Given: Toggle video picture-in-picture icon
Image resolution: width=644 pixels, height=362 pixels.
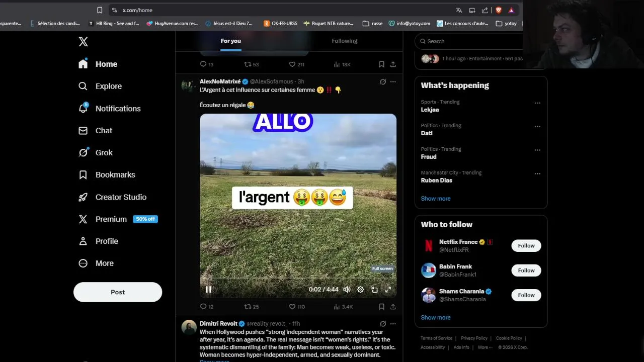Looking at the screenshot, I should coord(374,290).
